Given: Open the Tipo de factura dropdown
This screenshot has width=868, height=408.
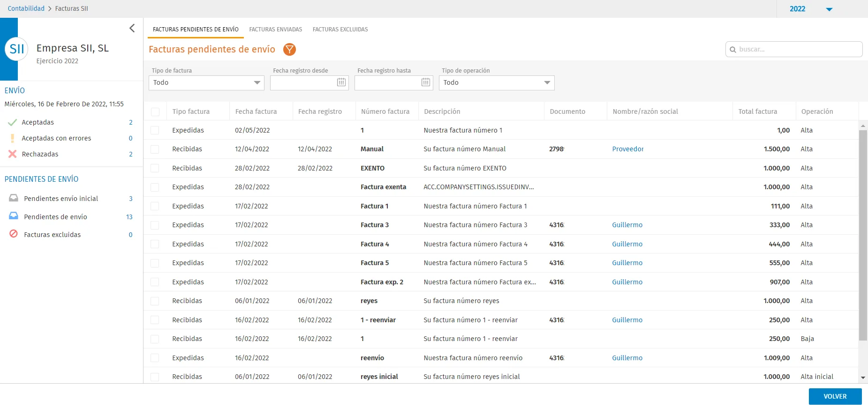Looking at the screenshot, I should click(206, 82).
